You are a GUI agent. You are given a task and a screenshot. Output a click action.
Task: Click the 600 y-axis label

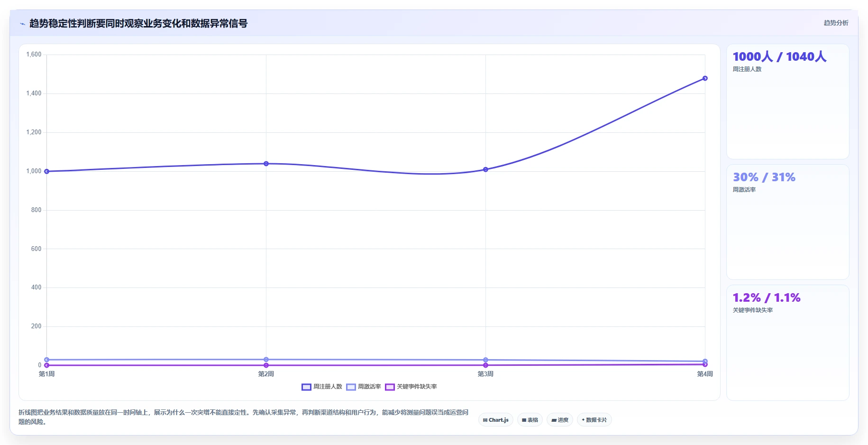36,249
